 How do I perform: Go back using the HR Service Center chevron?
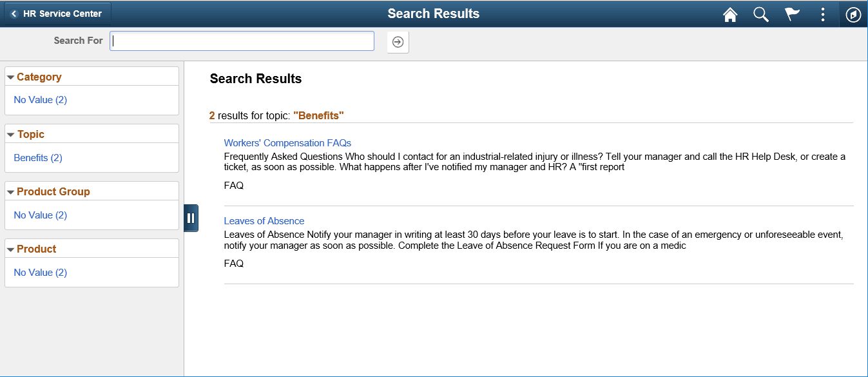click(x=14, y=13)
